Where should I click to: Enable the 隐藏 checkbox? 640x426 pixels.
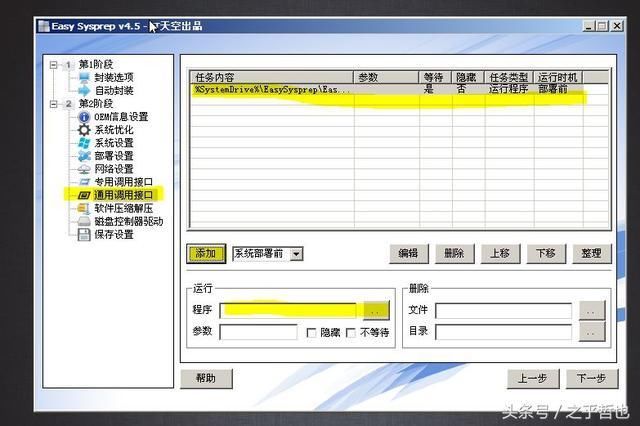pyautogui.click(x=312, y=332)
